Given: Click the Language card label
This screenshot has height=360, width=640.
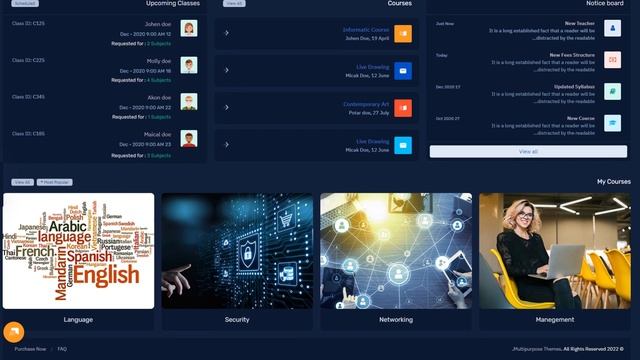Looking at the screenshot, I should [x=78, y=320].
